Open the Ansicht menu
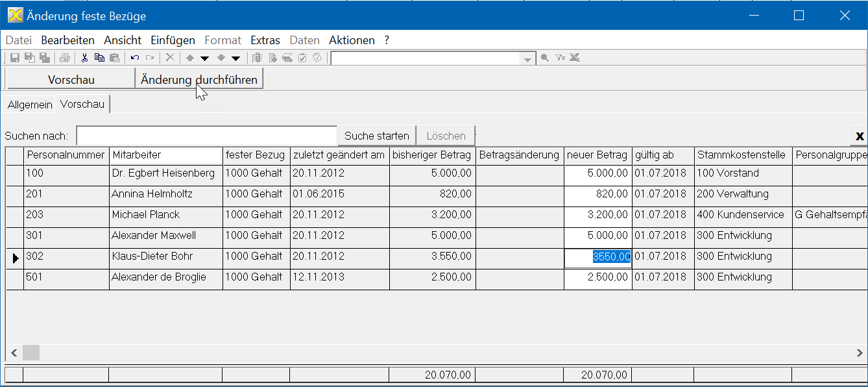868x387 pixels. click(123, 40)
